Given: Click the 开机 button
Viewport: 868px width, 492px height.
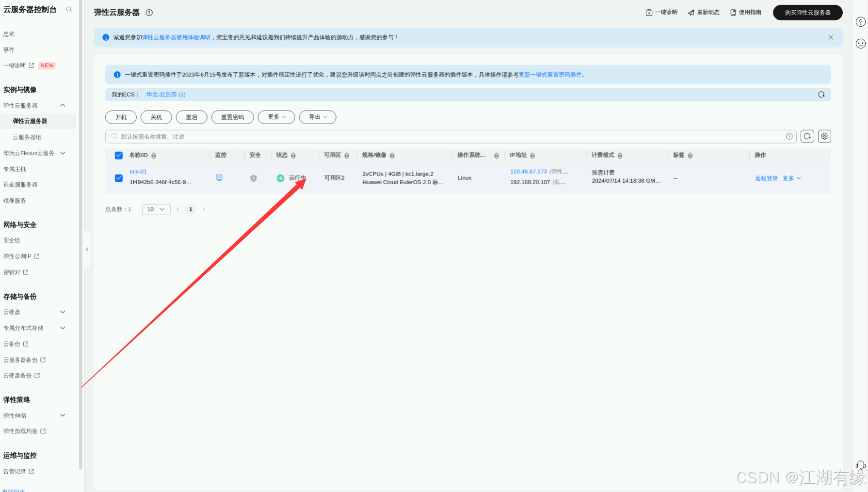Looking at the screenshot, I should tap(121, 117).
